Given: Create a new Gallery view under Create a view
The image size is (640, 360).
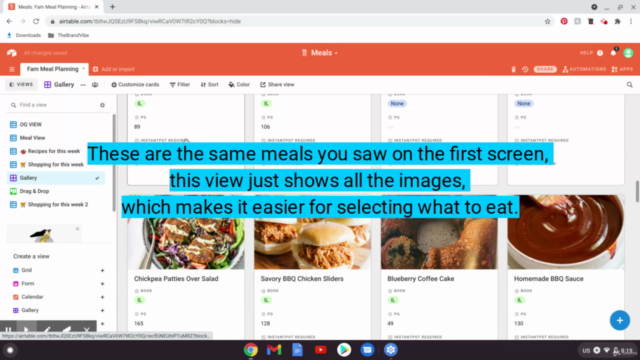Looking at the screenshot, I should pyautogui.click(x=58, y=311).
